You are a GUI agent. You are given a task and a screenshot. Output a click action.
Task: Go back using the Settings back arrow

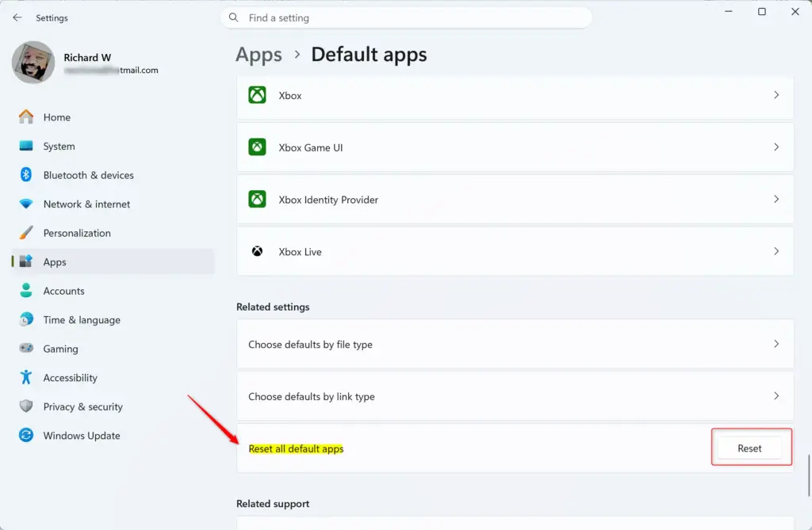pyautogui.click(x=17, y=17)
